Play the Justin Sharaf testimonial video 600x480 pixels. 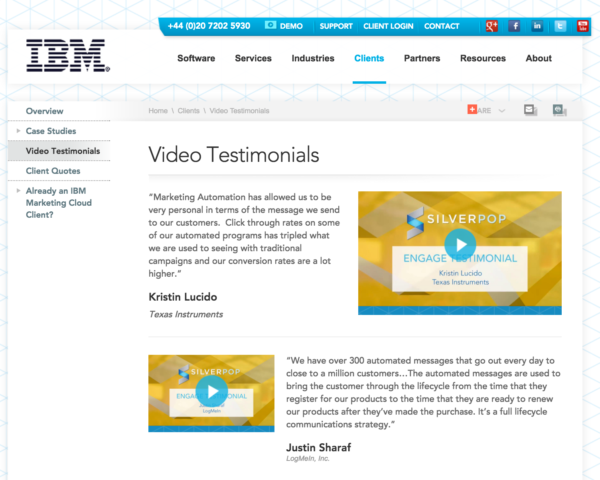click(x=212, y=391)
